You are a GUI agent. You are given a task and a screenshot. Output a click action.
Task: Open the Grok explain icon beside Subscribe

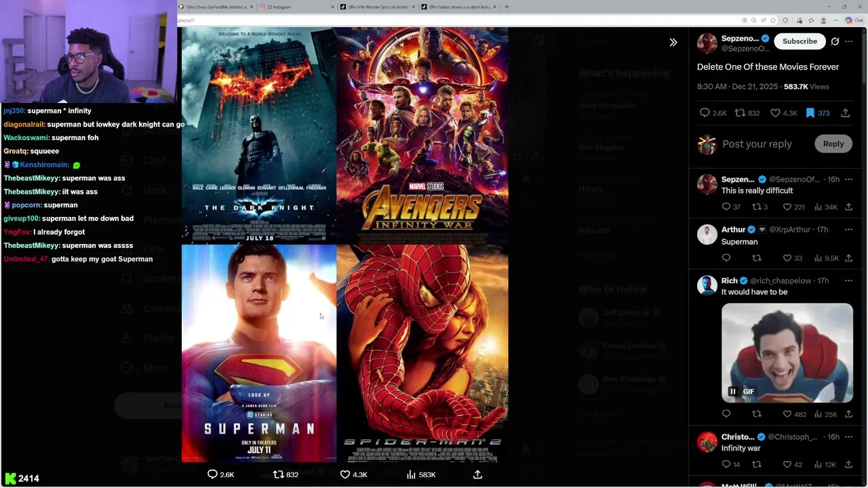(835, 41)
